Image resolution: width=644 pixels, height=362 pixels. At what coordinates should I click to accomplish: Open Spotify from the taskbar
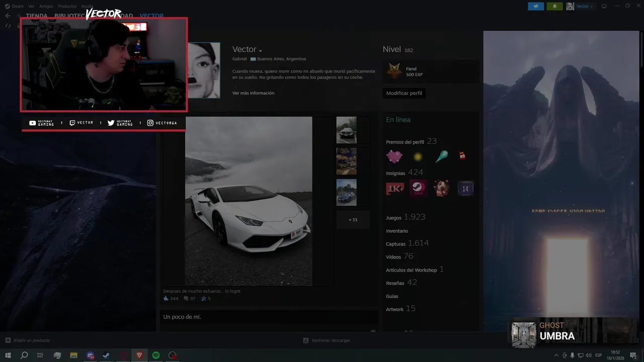(x=156, y=355)
